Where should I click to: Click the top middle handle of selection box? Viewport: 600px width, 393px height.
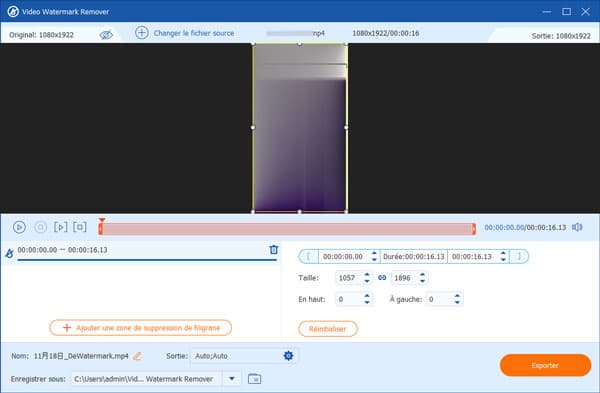point(300,44)
